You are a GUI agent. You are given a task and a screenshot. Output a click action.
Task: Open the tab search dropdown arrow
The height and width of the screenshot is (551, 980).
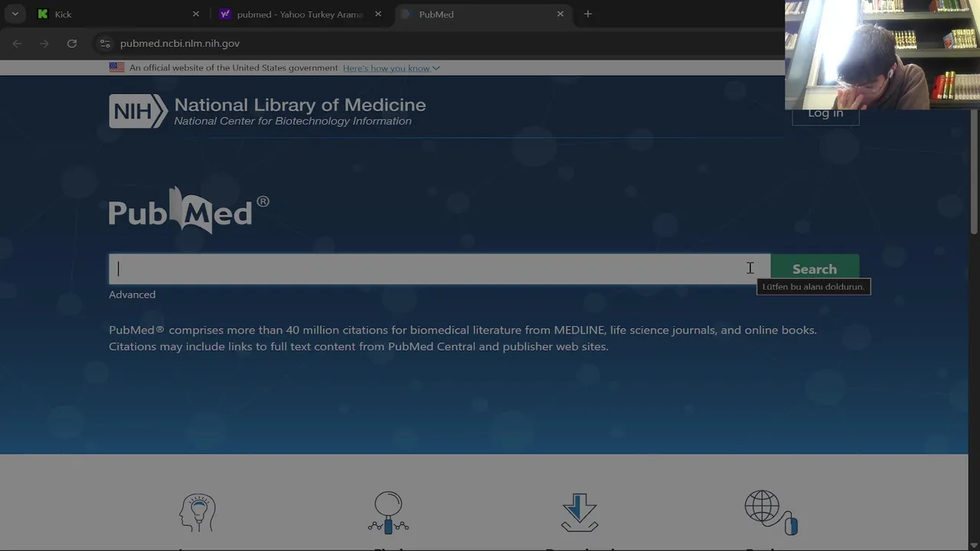point(15,14)
